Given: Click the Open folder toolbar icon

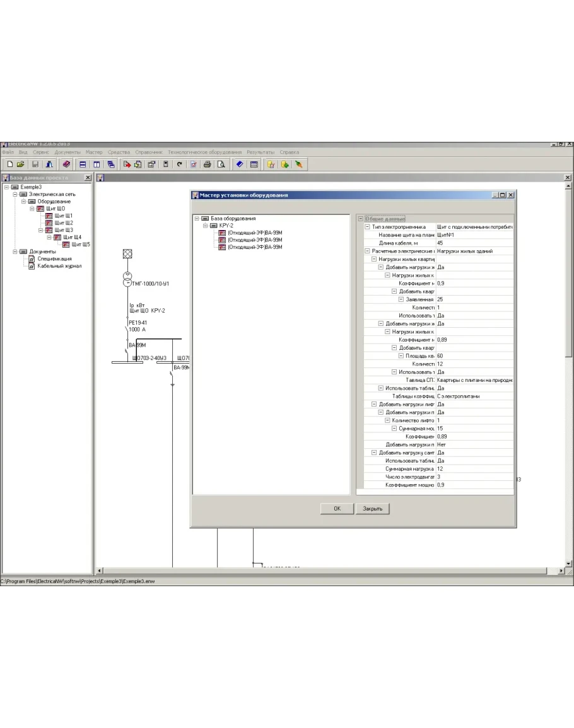Looking at the screenshot, I should (21, 165).
